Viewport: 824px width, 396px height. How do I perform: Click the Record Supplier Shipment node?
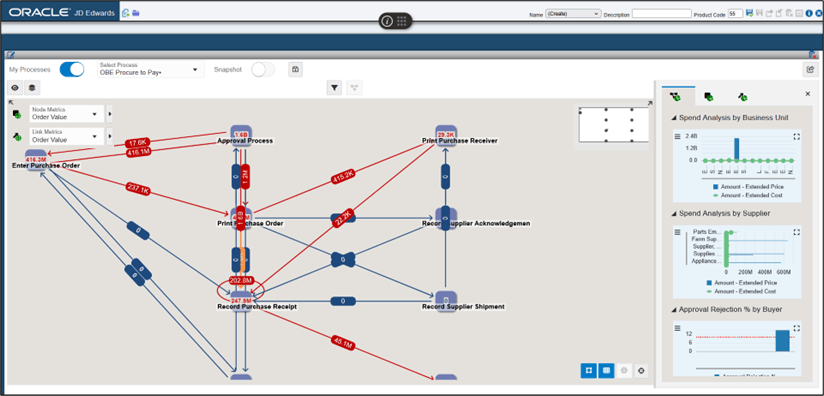click(x=446, y=301)
